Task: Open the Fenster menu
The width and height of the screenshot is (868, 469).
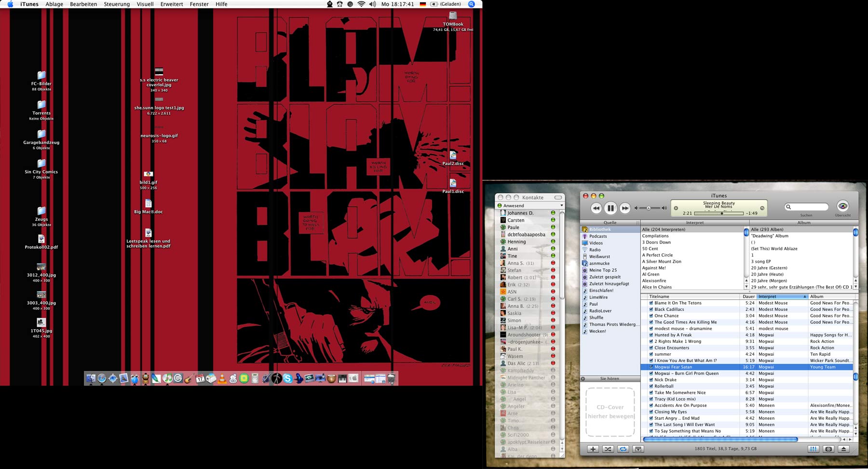Action: [199, 4]
